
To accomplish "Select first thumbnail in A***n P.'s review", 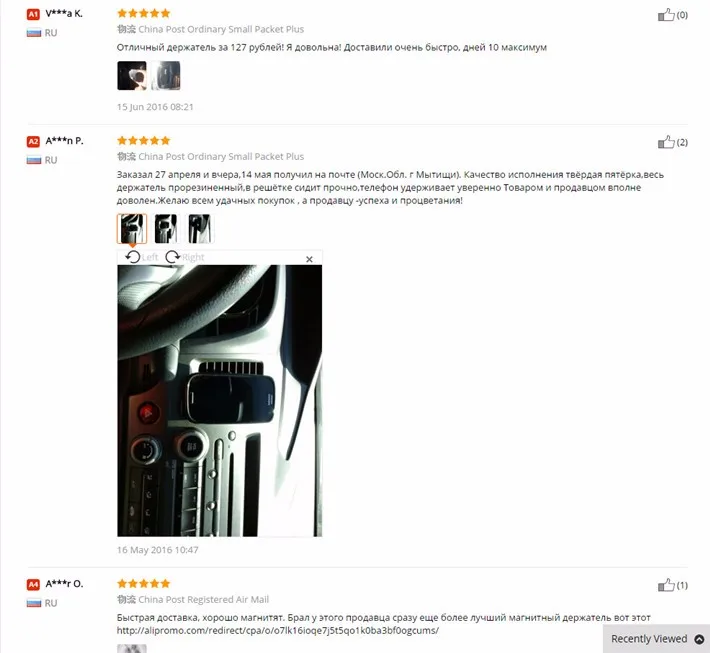I will pyautogui.click(x=132, y=229).
